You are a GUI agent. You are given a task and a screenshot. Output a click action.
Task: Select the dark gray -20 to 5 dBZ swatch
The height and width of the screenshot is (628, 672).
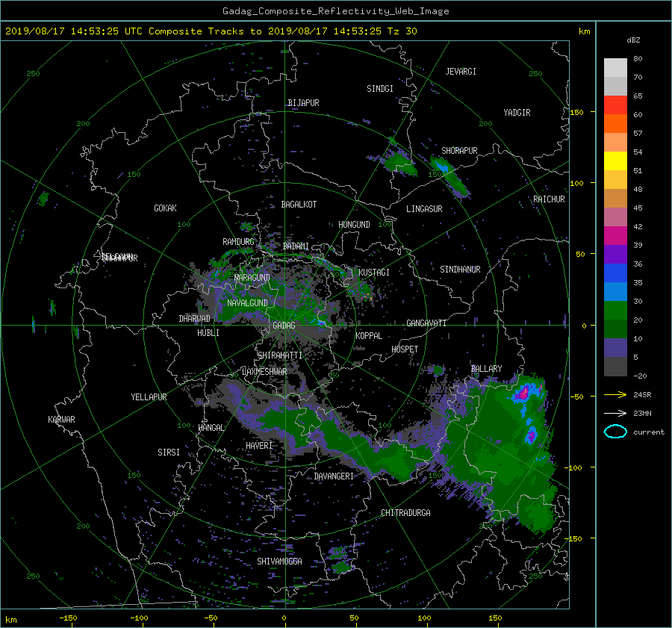click(x=615, y=367)
